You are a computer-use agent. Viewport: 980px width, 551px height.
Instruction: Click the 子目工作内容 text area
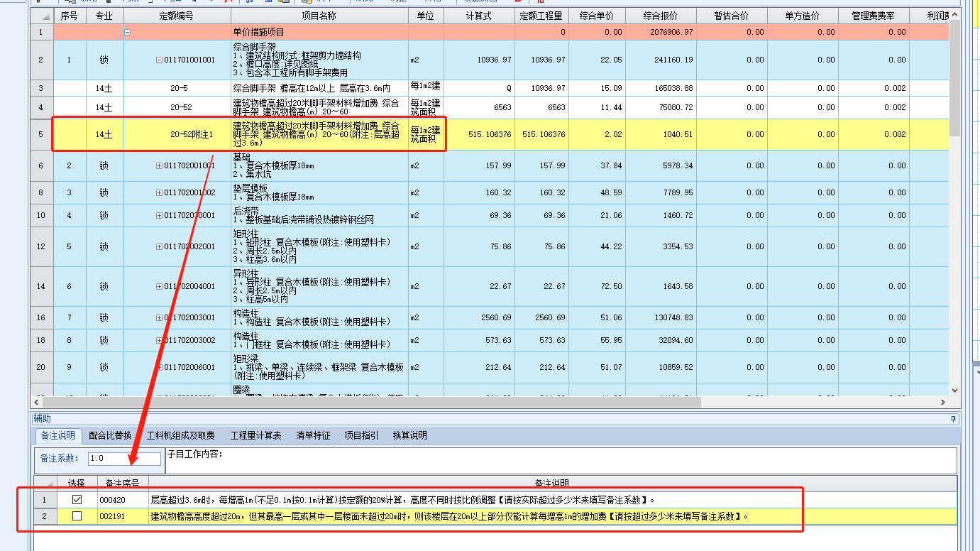click(x=561, y=460)
